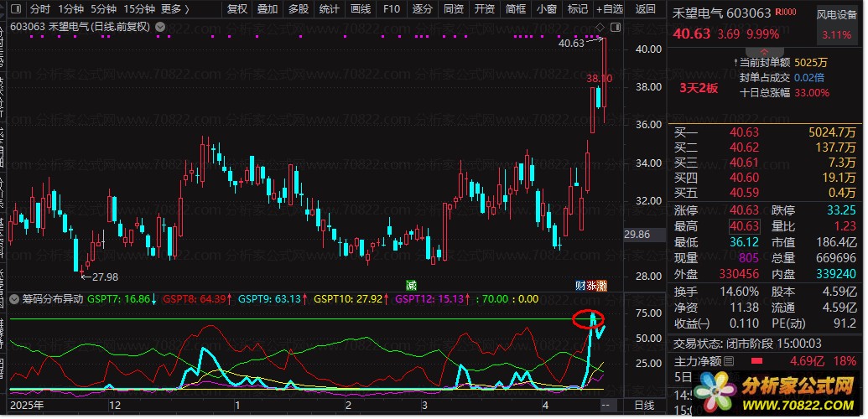Open the 统计 statistics tool
This screenshot has width=868, height=419.
point(330,9)
